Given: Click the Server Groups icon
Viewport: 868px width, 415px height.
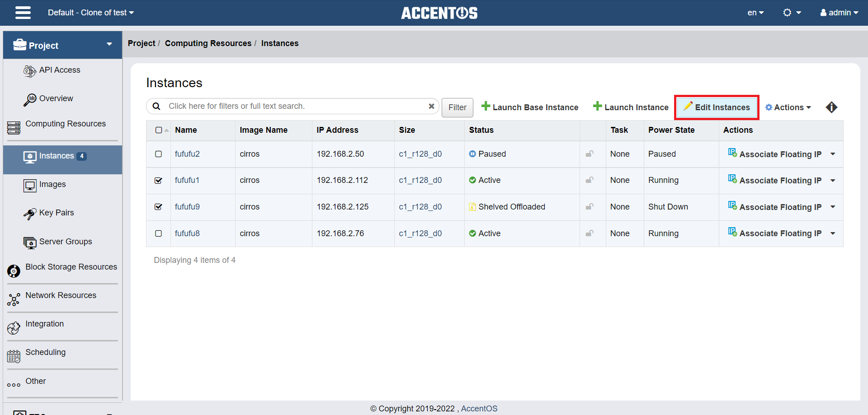Looking at the screenshot, I should click(30, 242).
